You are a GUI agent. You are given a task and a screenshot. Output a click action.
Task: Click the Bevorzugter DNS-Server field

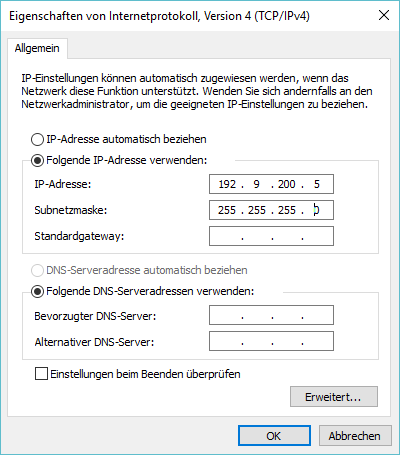pyautogui.click(x=271, y=315)
